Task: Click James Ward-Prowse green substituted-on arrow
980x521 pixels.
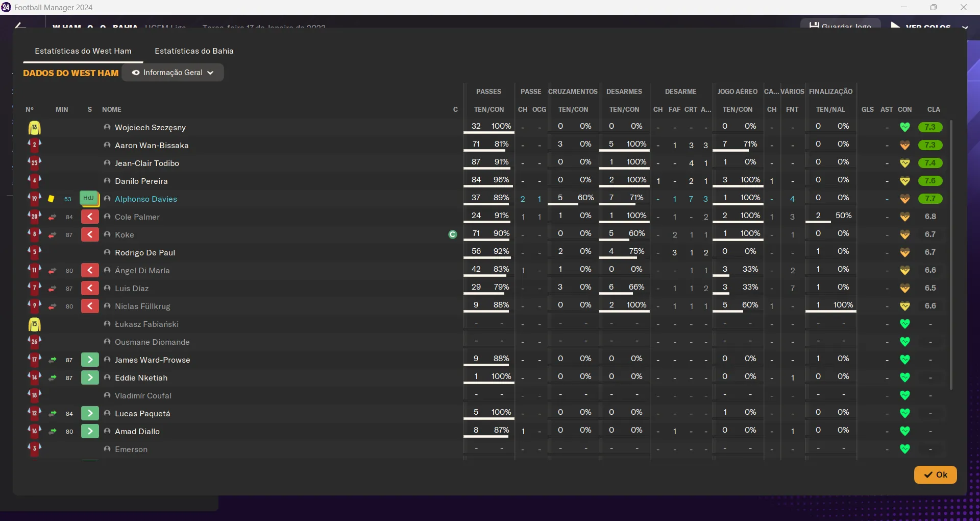Action: [90, 360]
